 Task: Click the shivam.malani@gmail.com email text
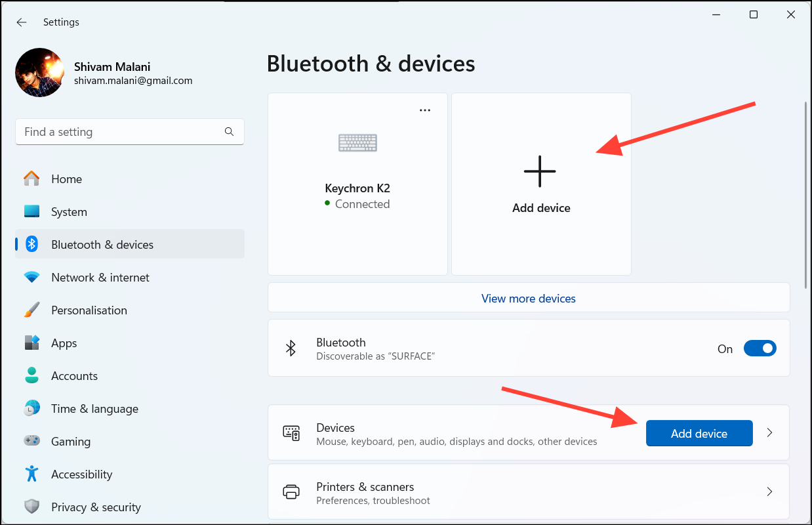[x=133, y=81]
